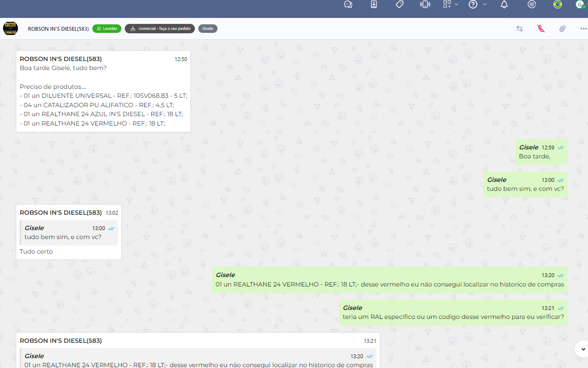Click the gray Gisele agent tag
588x368 pixels.
tap(208, 29)
